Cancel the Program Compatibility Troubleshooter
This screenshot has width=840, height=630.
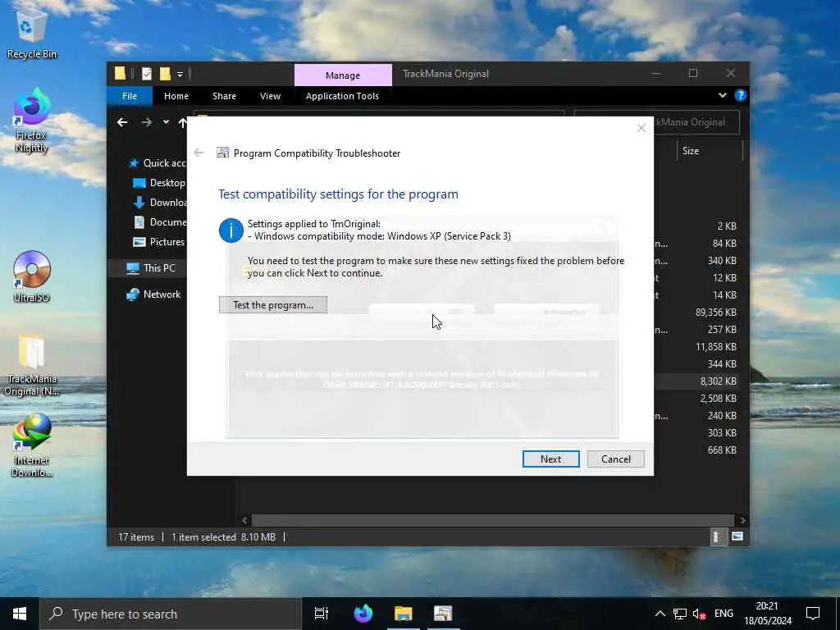click(x=615, y=459)
